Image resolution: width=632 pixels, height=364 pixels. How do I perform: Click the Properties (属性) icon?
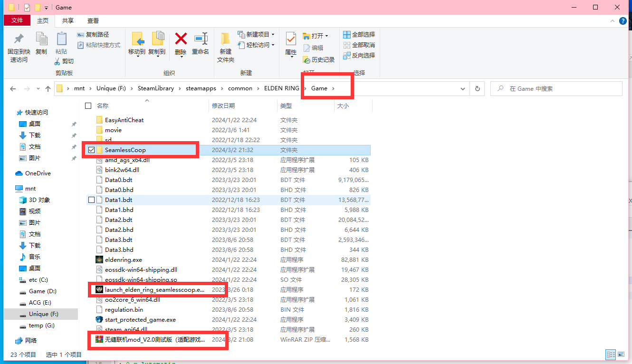[291, 39]
